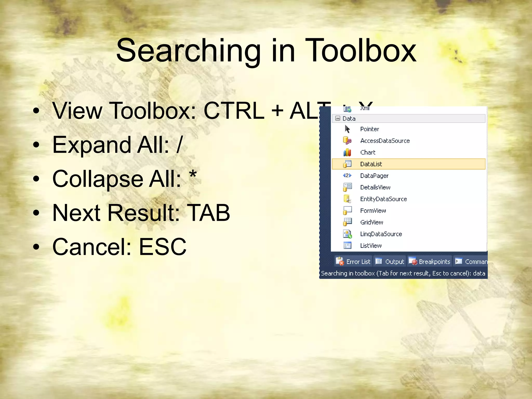Click the DataPager icon
This screenshot has height=399, width=532.
(347, 176)
